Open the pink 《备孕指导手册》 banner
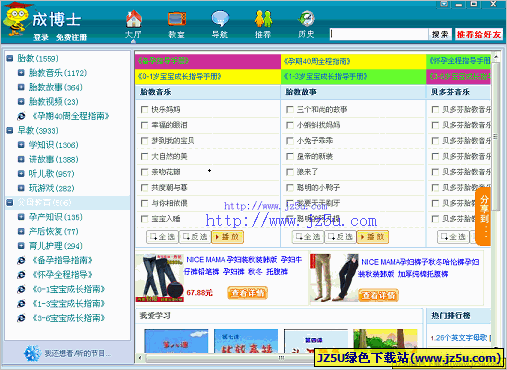This screenshot has width=507, height=370. point(208,61)
